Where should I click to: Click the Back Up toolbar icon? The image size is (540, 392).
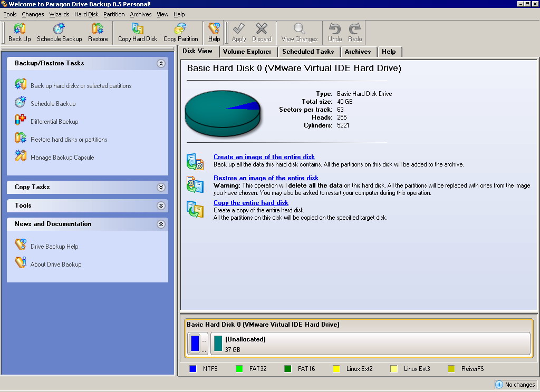[x=20, y=28]
